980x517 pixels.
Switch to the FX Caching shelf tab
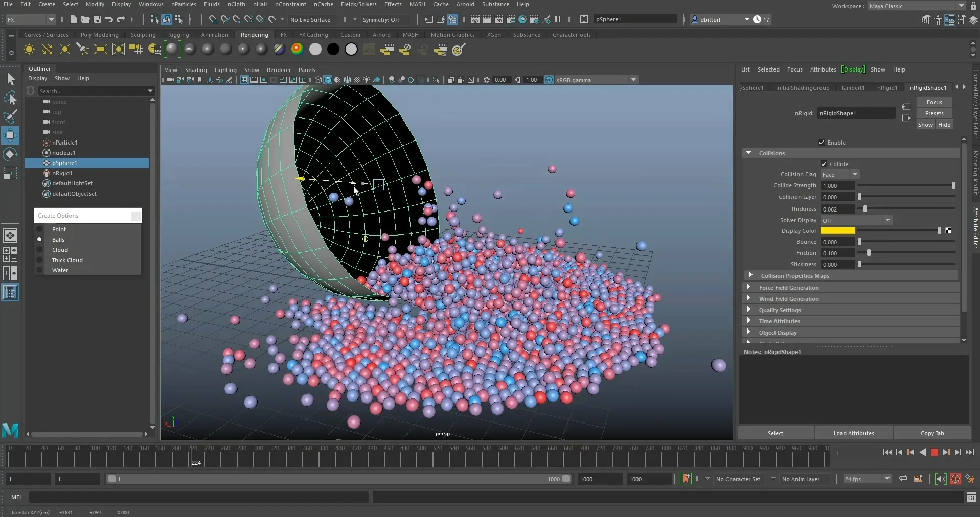tap(313, 35)
